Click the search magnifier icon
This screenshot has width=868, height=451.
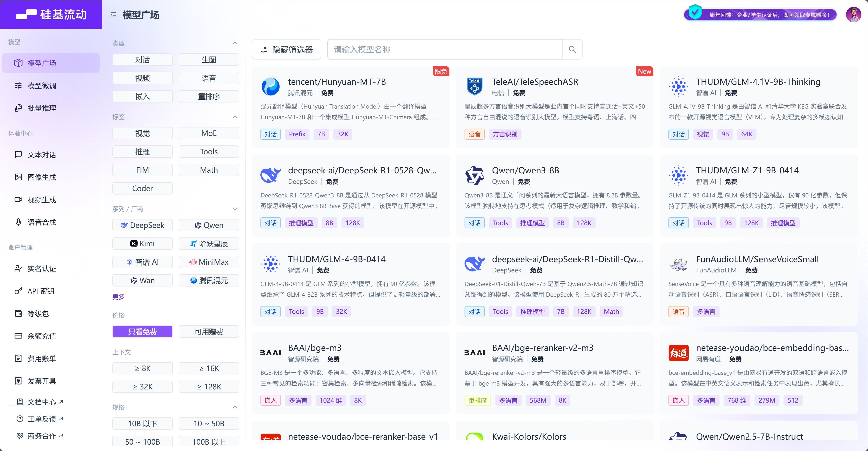[572, 50]
